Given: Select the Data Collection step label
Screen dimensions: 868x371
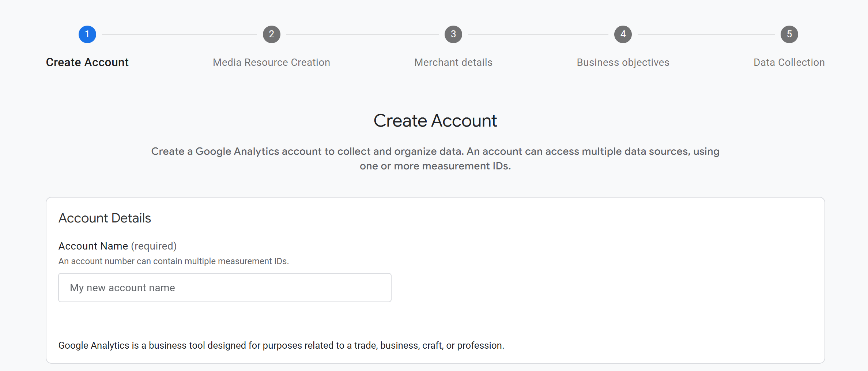Looking at the screenshot, I should tap(789, 63).
